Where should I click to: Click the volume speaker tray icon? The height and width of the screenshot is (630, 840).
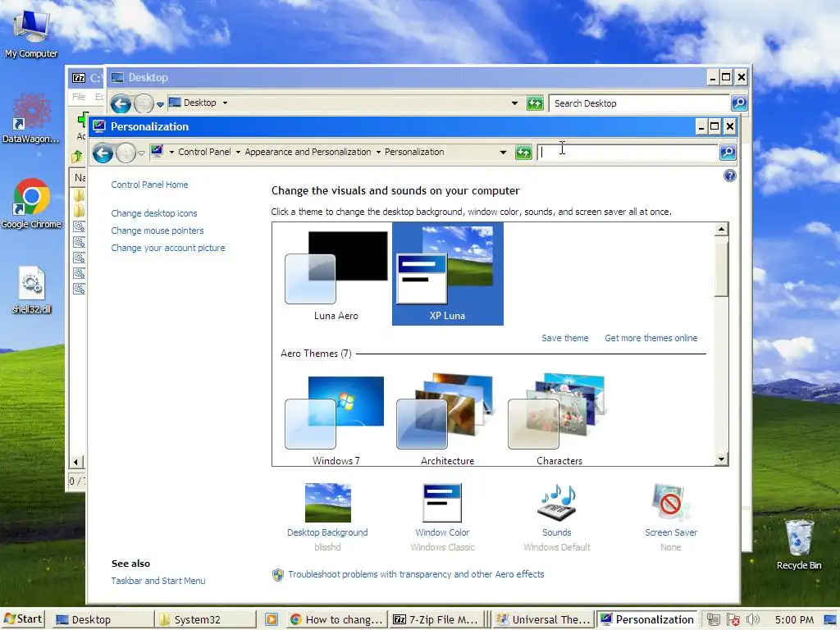tap(753, 620)
